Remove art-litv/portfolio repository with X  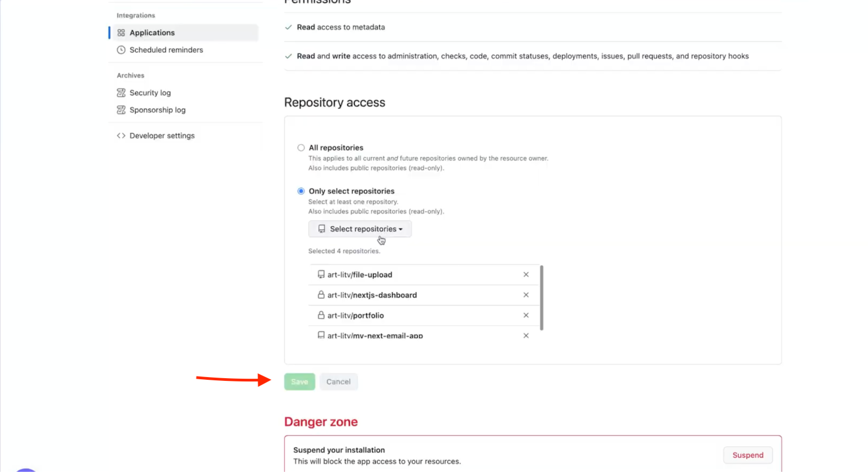coord(526,315)
